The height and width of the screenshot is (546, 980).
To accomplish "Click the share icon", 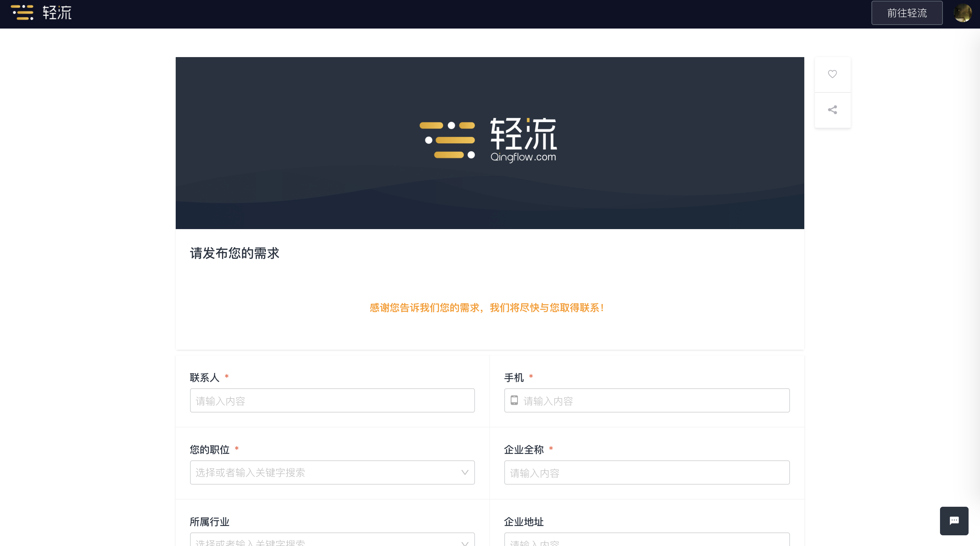I will [x=832, y=110].
